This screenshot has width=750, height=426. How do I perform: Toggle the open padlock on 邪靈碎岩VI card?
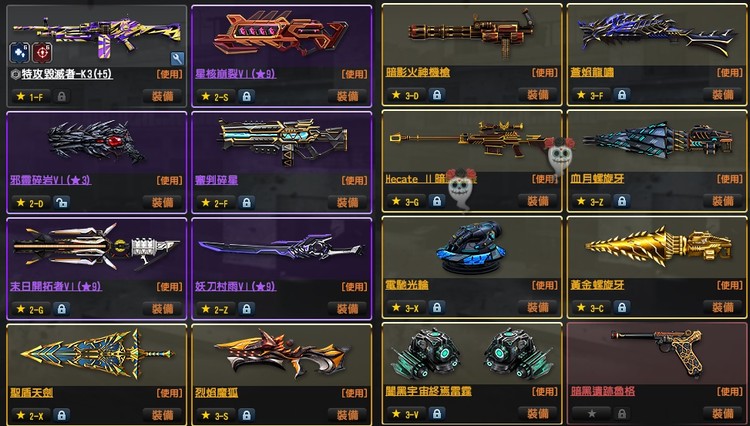pyautogui.click(x=61, y=203)
